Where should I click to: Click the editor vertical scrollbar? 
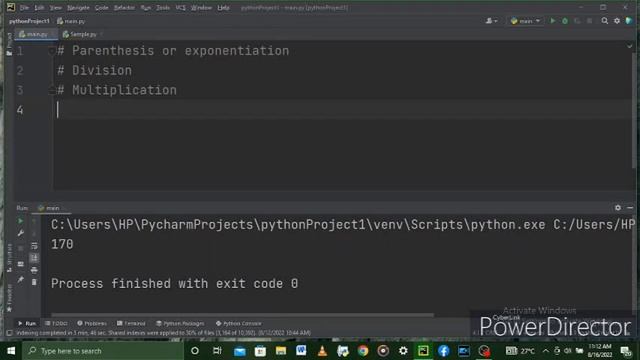(634, 110)
